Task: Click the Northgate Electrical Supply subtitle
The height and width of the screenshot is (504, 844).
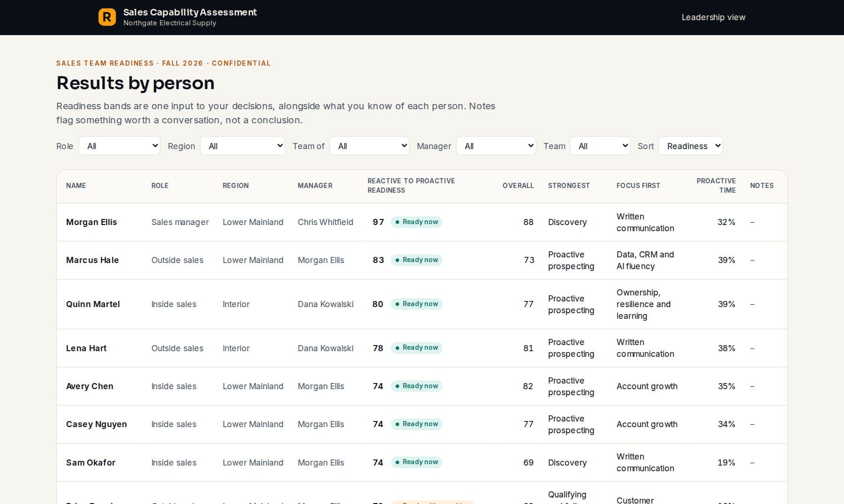Action: 170,23
